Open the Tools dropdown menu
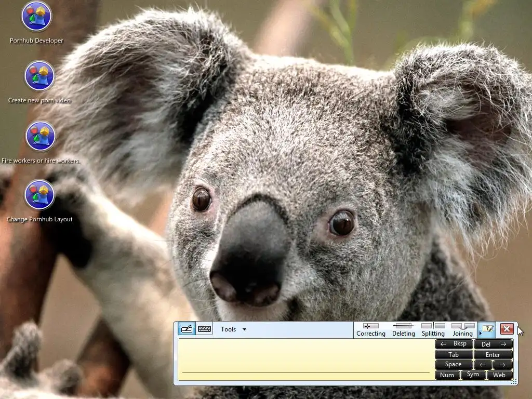Image resolution: width=532 pixels, height=399 pixels. [x=233, y=329]
